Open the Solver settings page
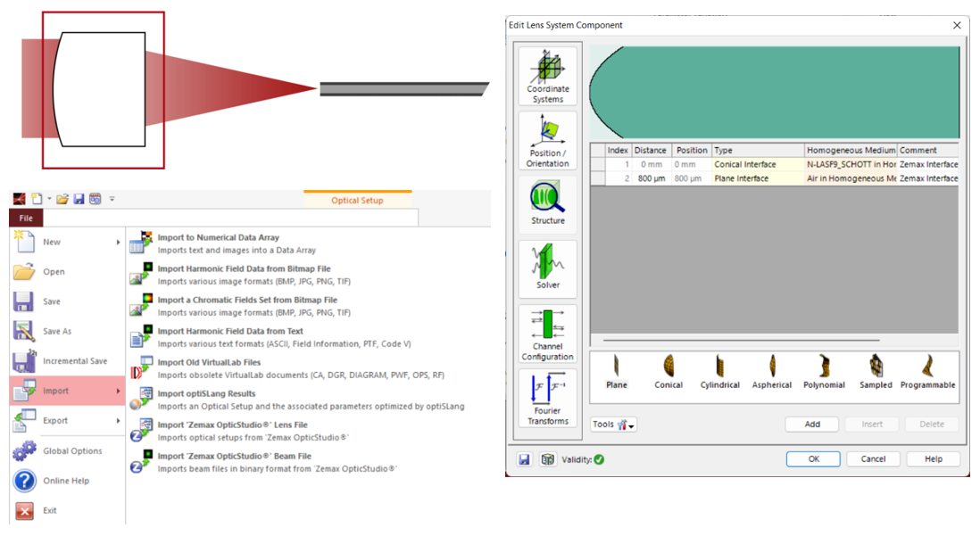Viewport: 980px width, 536px height. (547, 268)
